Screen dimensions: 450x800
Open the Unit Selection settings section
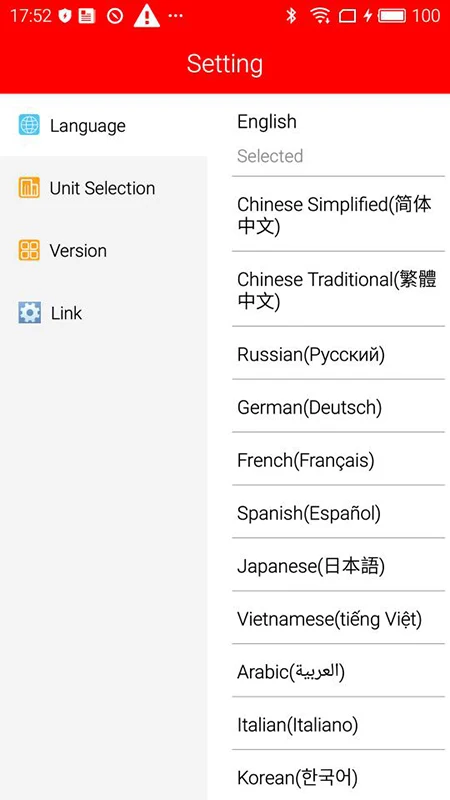[104, 188]
